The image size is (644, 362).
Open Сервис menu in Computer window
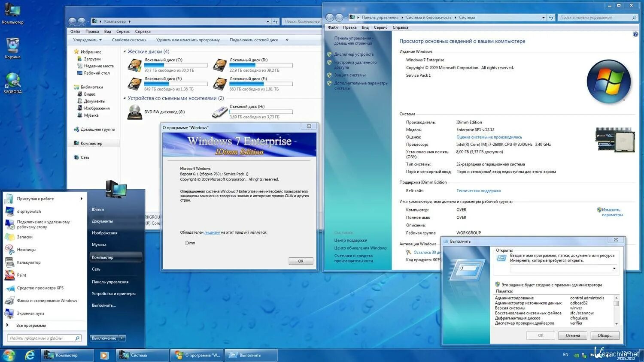click(123, 31)
